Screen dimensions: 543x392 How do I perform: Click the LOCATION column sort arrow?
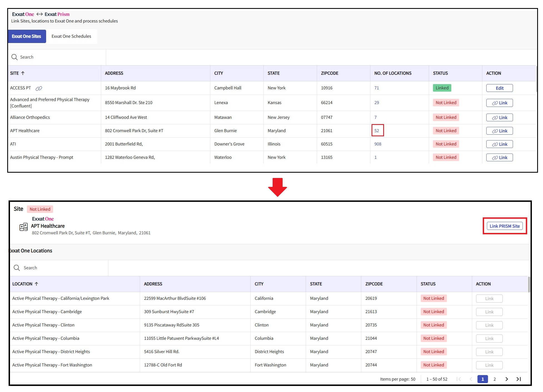36,284
